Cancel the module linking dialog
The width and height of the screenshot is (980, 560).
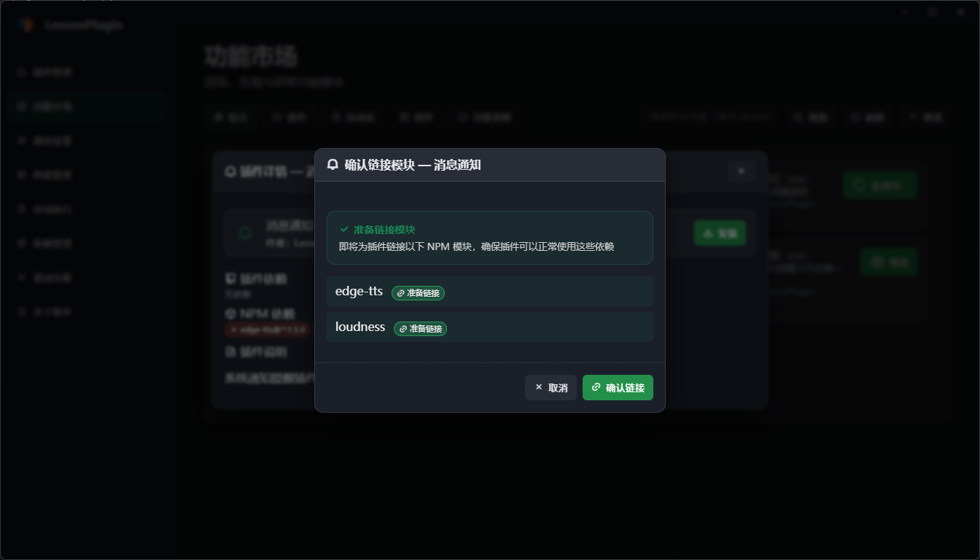point(551,387)
